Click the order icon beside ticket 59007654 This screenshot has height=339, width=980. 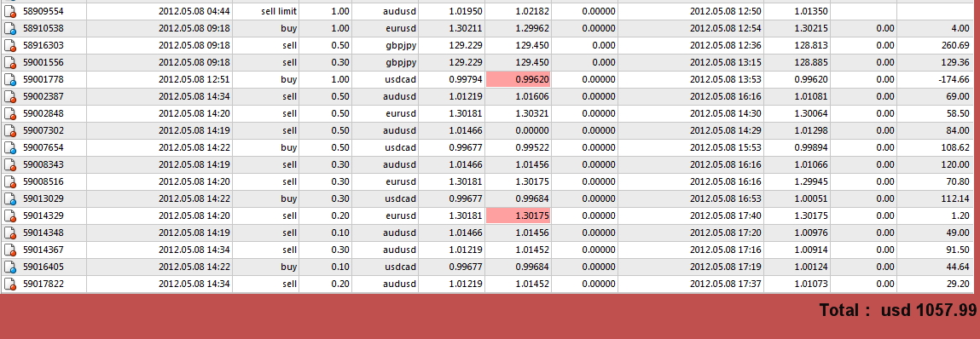pos(10,147)
